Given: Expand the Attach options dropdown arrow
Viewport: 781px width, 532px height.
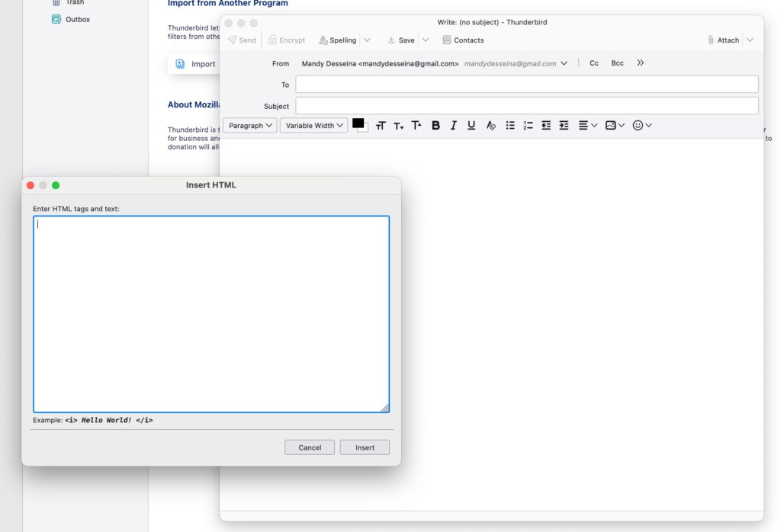Looking at the screenshot, I should coord(750,40).
